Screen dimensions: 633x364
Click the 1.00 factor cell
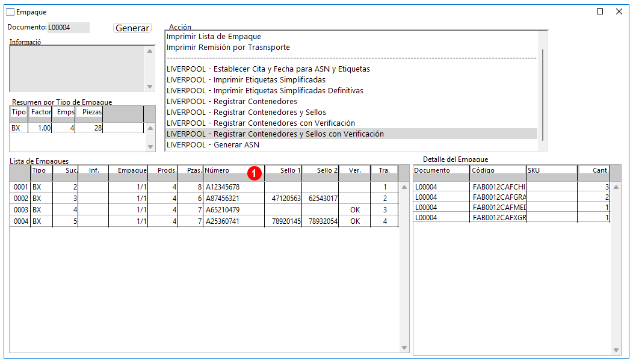click(x=40, y=128)
